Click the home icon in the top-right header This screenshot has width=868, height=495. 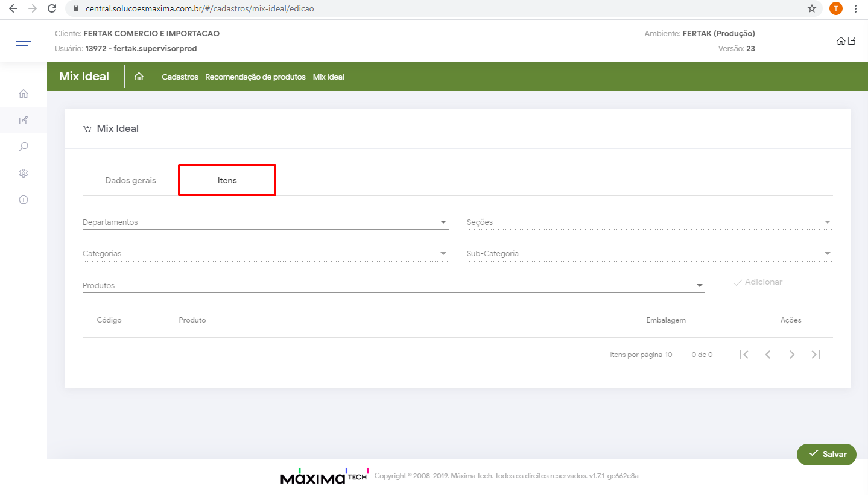point(841,41)
